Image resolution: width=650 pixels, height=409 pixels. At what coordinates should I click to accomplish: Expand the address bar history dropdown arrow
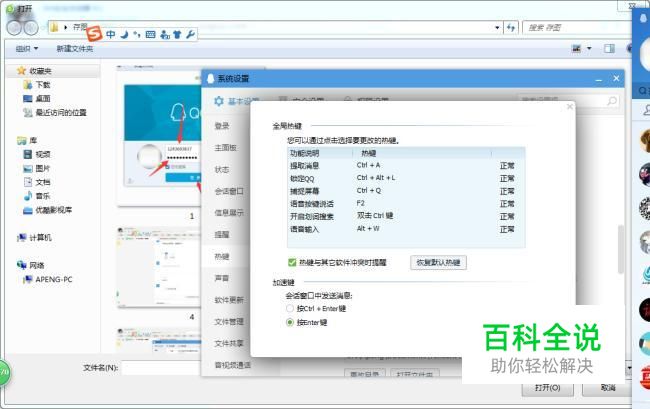(x=497, y=28)
